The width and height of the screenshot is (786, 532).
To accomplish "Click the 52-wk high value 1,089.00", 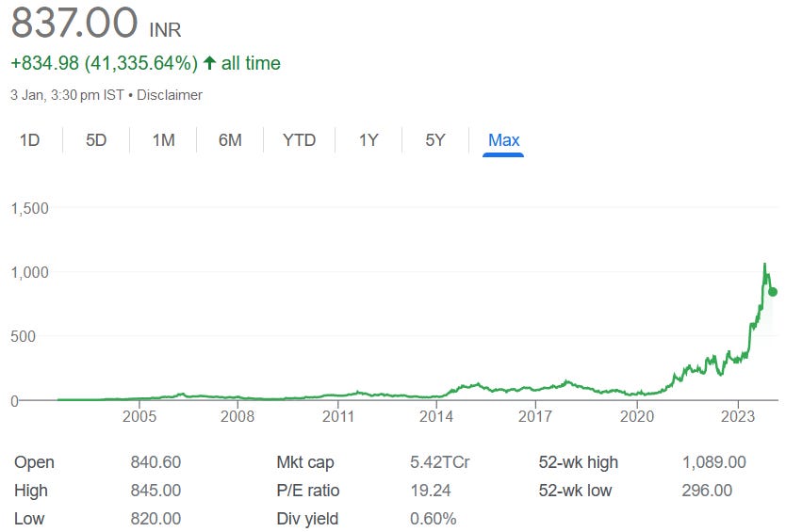I will click(713, 462).
